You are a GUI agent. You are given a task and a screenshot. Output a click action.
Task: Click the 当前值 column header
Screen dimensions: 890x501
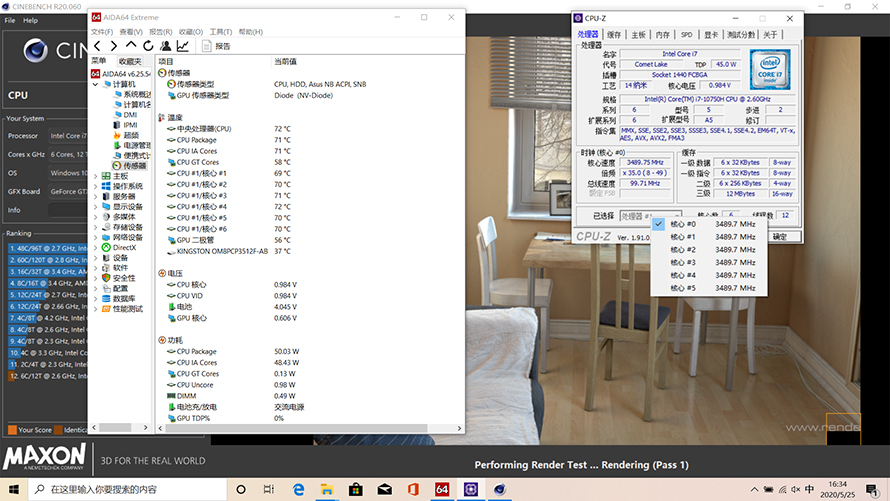[x=286, y=61]
